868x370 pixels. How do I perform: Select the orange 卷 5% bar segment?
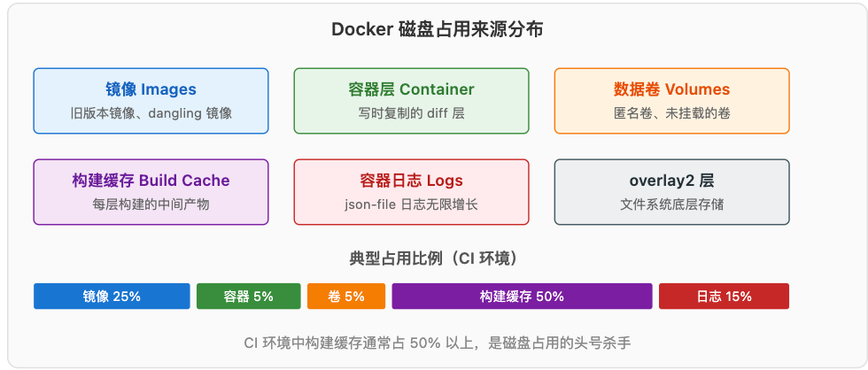tap(346, 297)
